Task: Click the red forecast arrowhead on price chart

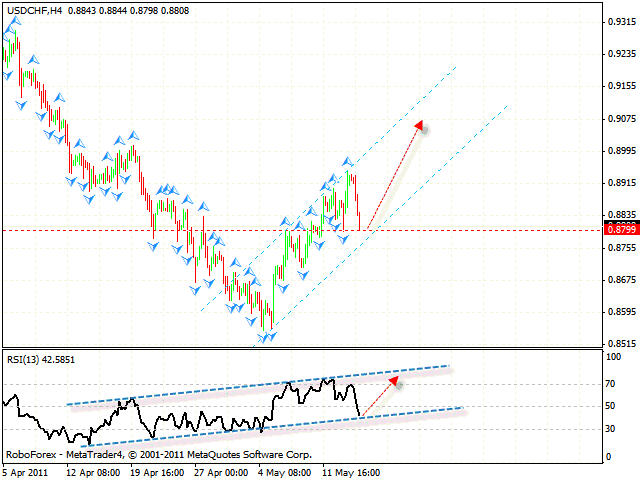Action: (x=421, y=126)
